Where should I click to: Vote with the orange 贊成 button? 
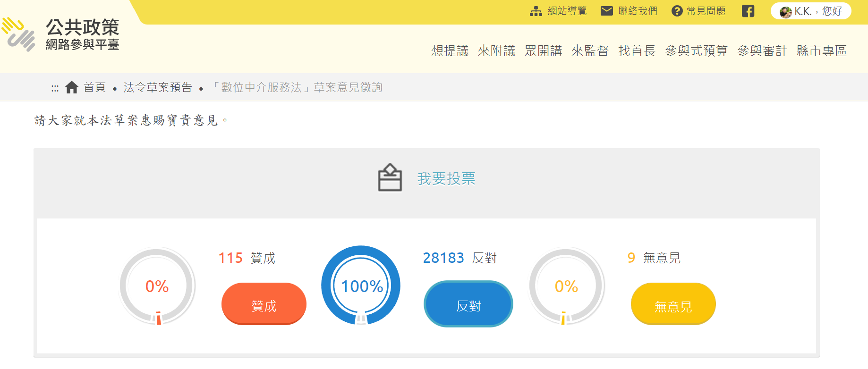tap(264, 304)
